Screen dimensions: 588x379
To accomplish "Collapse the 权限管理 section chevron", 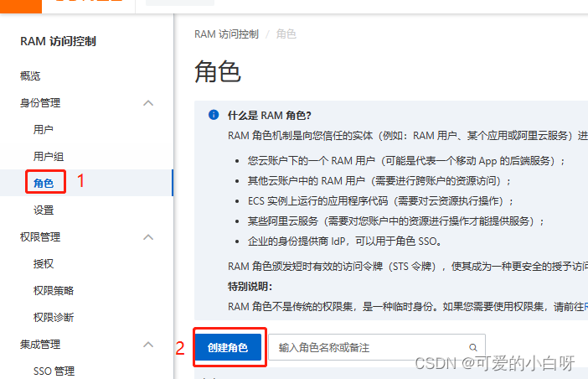I will tap(148, 237).
